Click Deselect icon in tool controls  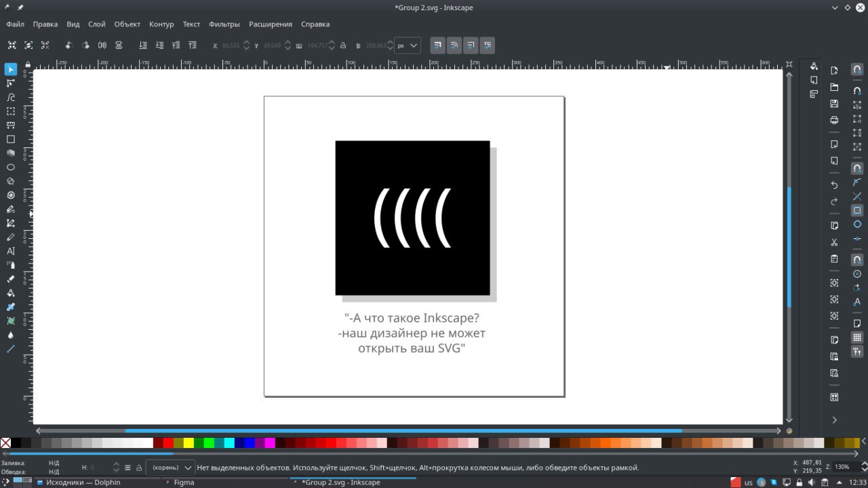pos(45,45)
